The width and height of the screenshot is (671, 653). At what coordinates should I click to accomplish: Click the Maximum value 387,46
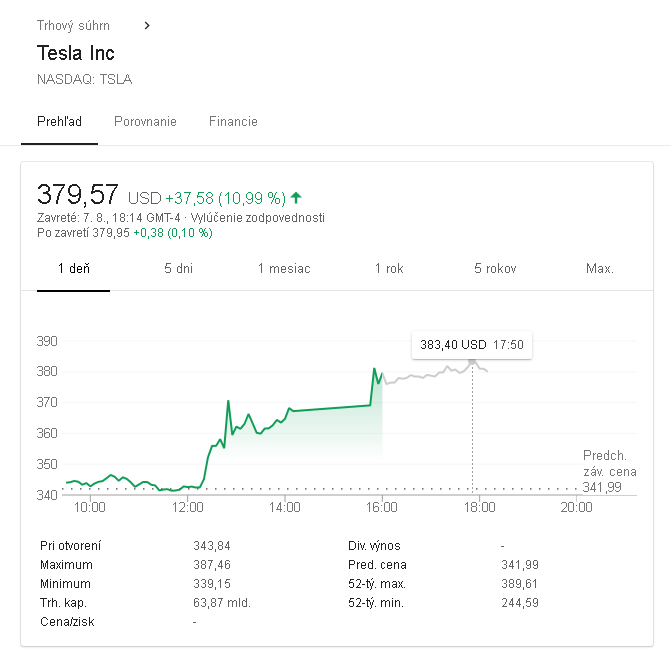point(212,565)
